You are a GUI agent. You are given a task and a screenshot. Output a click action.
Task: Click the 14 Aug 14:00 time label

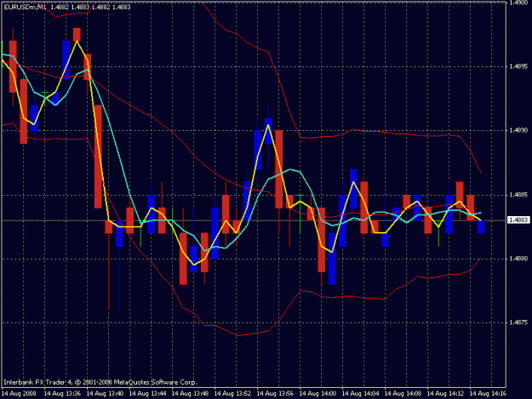[317, 394]
